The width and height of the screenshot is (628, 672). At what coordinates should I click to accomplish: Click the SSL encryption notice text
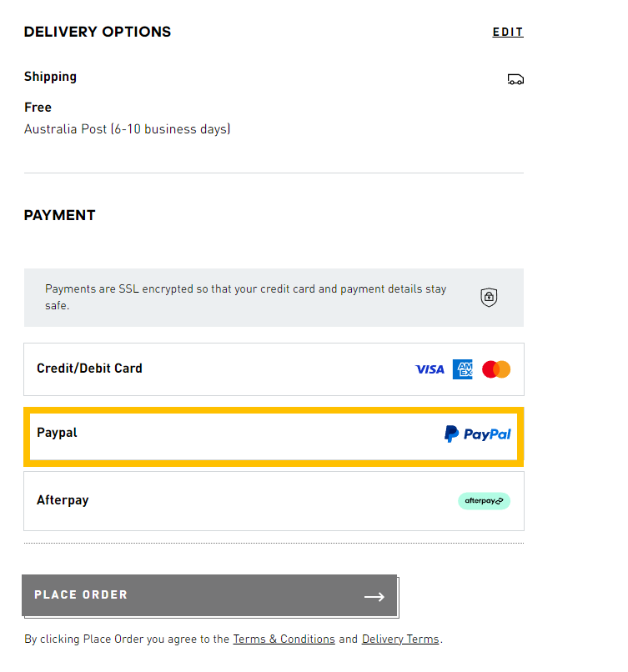pos(245,297)
